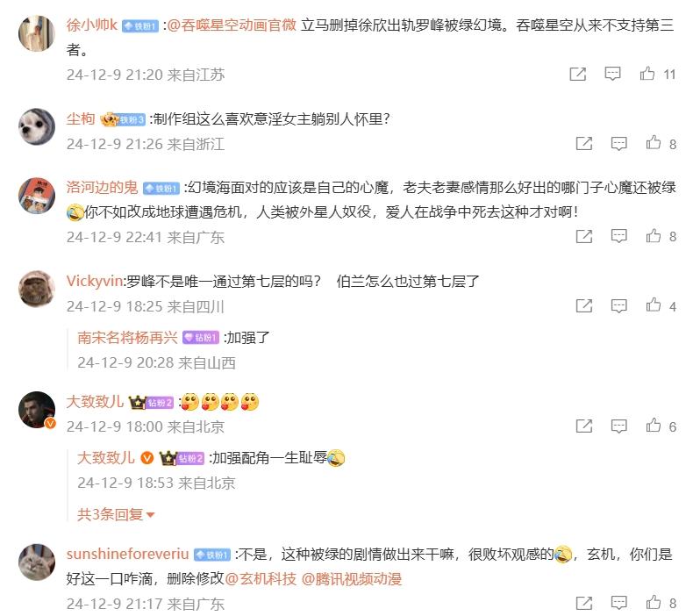The image size is (693, 616).
Task: Expand 共3条回复 replies
Action: click(116, 514)
